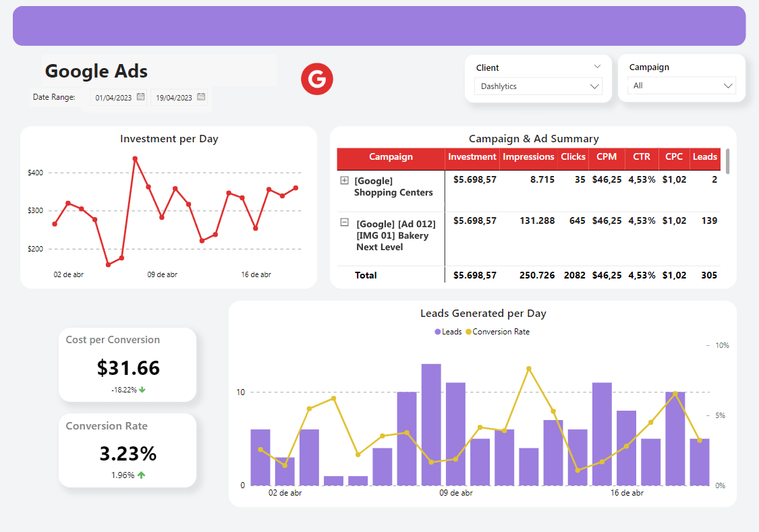Image resolution: width=759 pixels, height=532 pixels.
Task: Click the yellow Conversion Rate legend marker
Action: [x=468, y=332]
